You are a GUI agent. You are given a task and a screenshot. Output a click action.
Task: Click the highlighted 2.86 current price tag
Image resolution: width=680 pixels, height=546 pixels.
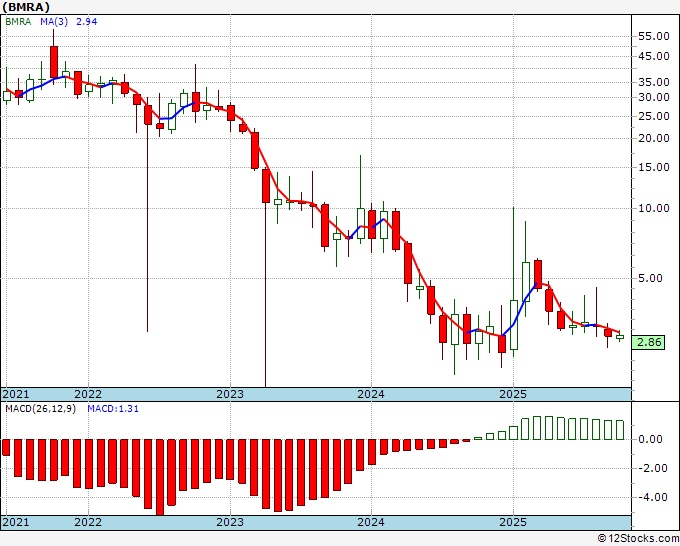tap(649, 342)
